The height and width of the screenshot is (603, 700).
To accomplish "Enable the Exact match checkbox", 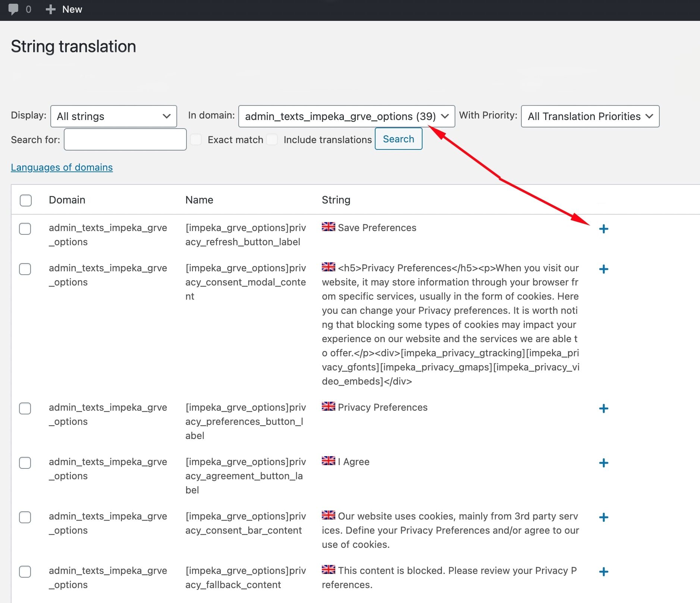I will [x=196, y=139].
